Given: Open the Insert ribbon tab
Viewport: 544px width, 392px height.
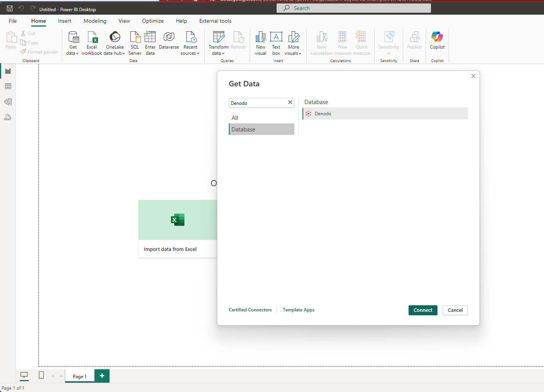Looking at the screenshot, I should [65, 21].
